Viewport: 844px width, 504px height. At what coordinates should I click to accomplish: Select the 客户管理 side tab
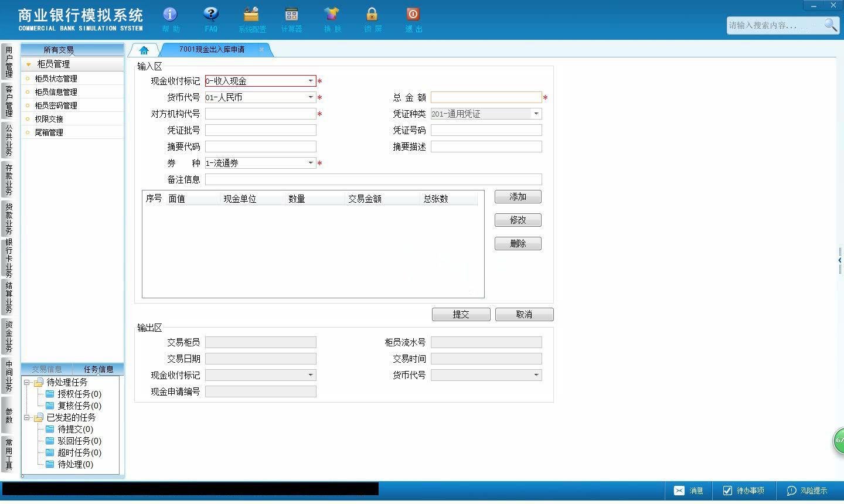[8, 101]
